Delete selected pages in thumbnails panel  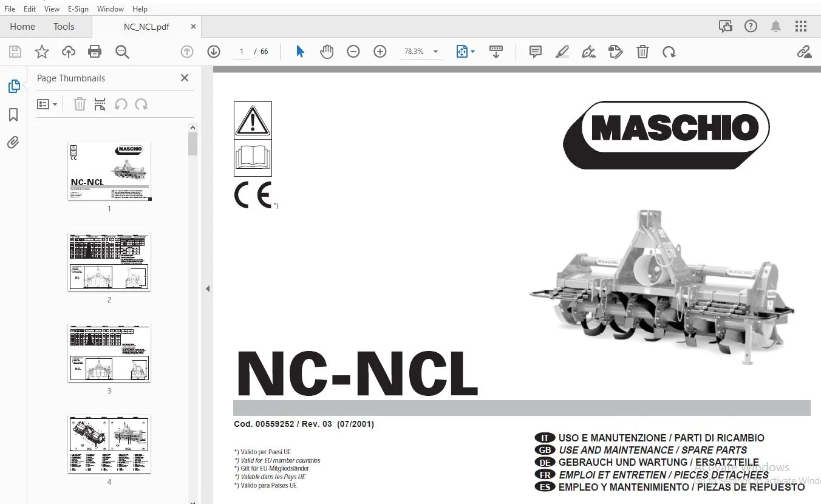80,104
